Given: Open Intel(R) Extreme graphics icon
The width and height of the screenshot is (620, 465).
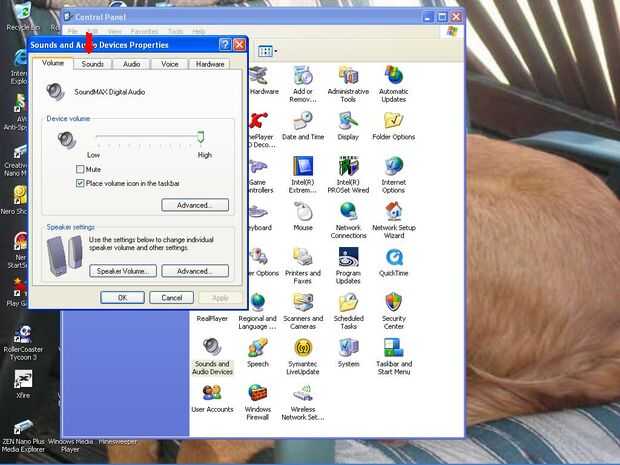Looking at the screenshot, I should click(x=303, y=174).
